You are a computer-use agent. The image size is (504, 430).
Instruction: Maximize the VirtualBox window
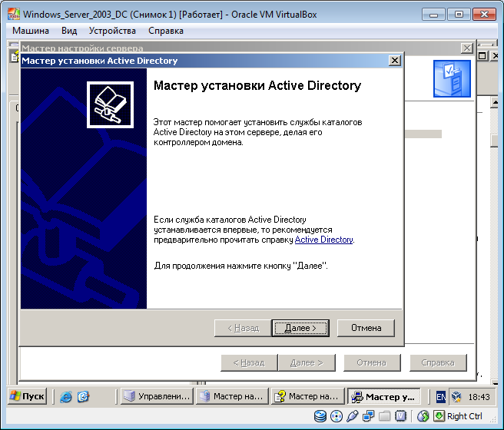[x=459, y=15]
